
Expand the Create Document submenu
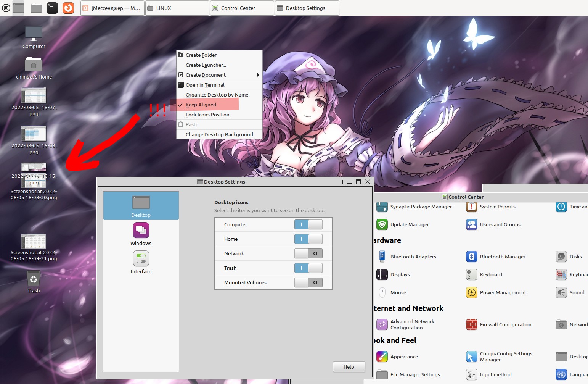(x=220, y=75)
